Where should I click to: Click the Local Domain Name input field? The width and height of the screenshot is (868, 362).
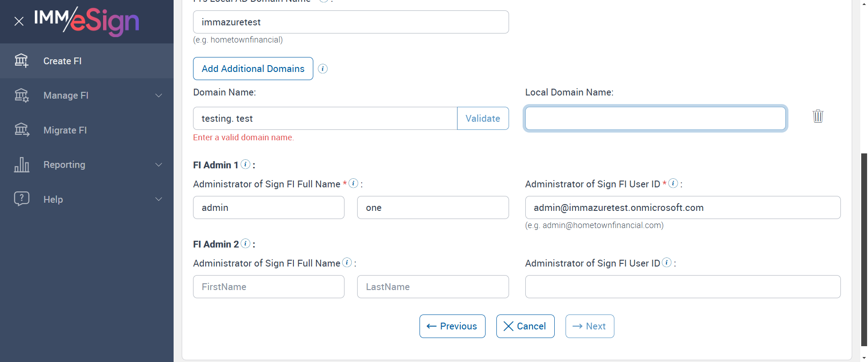tap(655, 119)
